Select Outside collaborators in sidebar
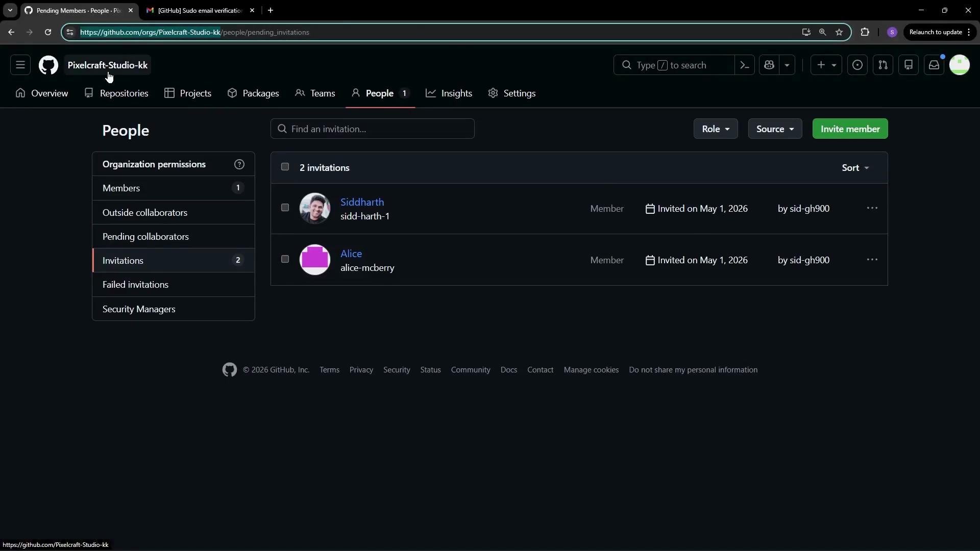Image resolution: width=980 pixels, height=551 pixels. coord(174,213)
